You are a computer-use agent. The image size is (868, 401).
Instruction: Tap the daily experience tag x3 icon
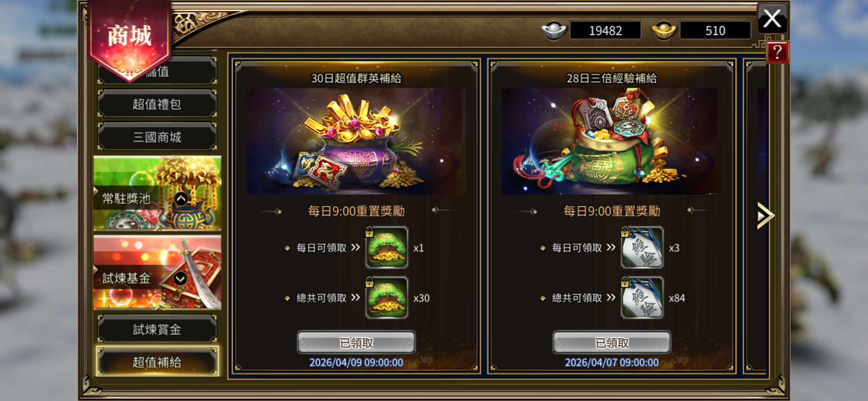[642, 248]
